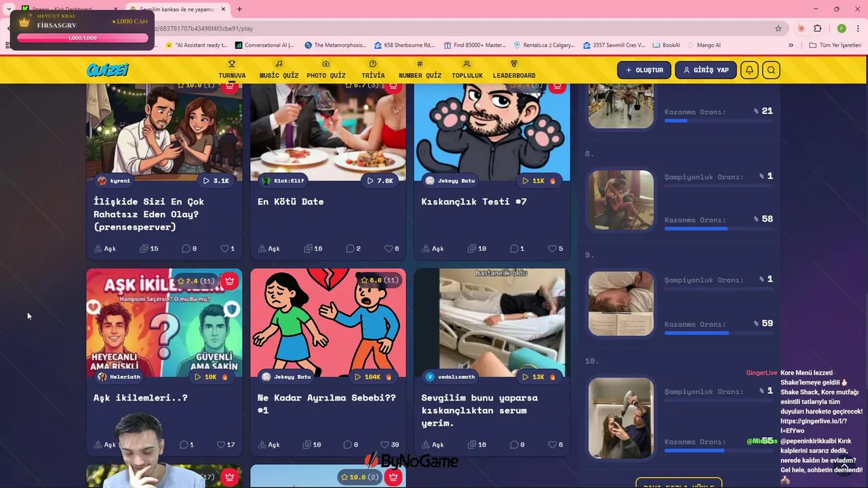Viewport: 868px width, 488px height.
Task: Open comments on Kıskançlık Testi #7 card
Action: pyautogui.click(x=517, y=249)
